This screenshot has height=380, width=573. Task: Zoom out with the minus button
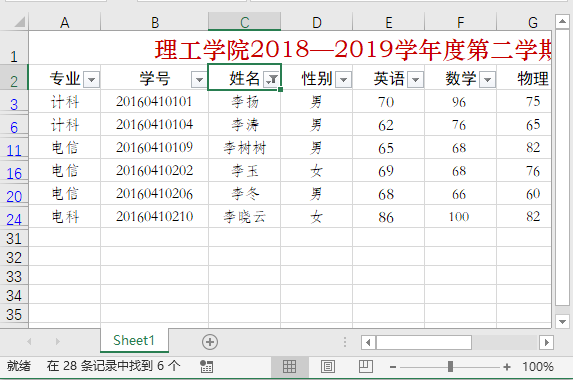pyautogui.click(x=393, y=366)
